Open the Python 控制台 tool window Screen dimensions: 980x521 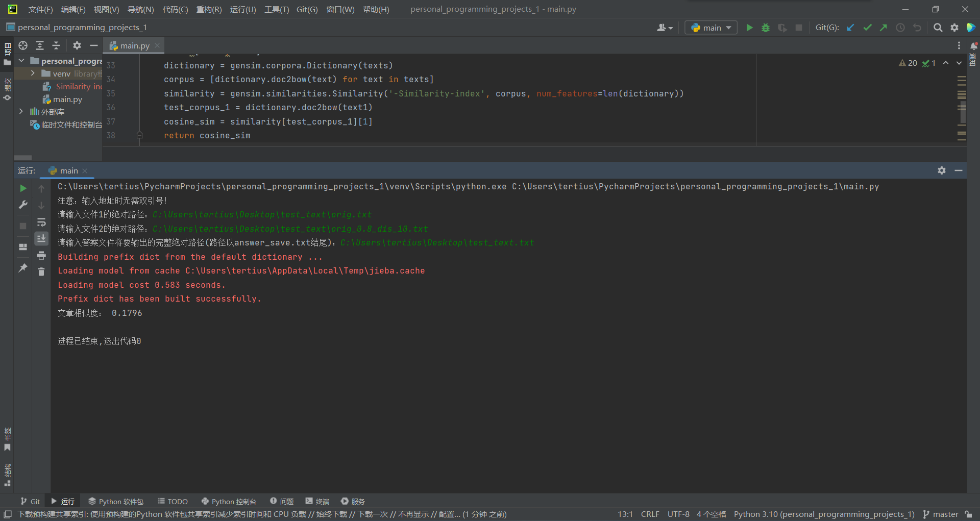coord(229,502)
